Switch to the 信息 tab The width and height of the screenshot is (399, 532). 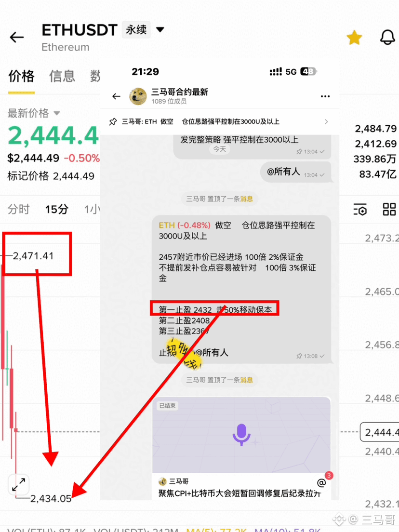tap(62, 76)
